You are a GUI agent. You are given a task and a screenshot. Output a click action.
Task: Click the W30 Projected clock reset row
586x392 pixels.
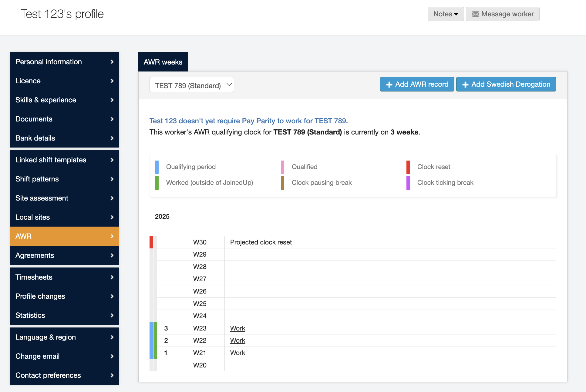coord(261,242)
